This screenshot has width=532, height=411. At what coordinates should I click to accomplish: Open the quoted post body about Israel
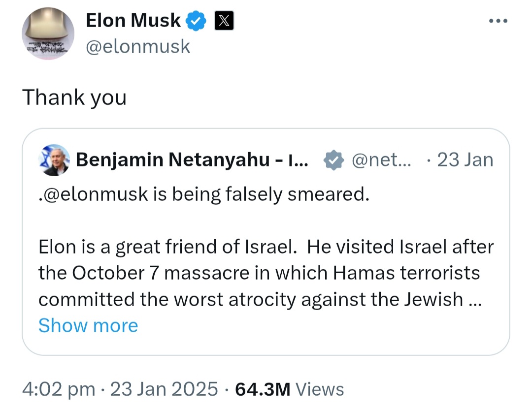[266, 273]
